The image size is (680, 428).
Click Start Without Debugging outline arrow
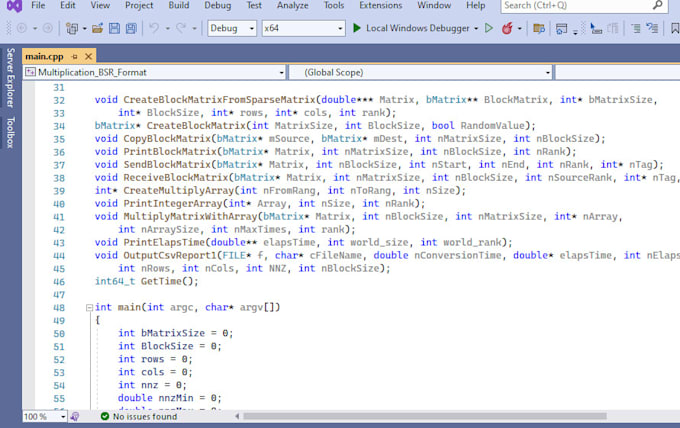click(489, 28)
